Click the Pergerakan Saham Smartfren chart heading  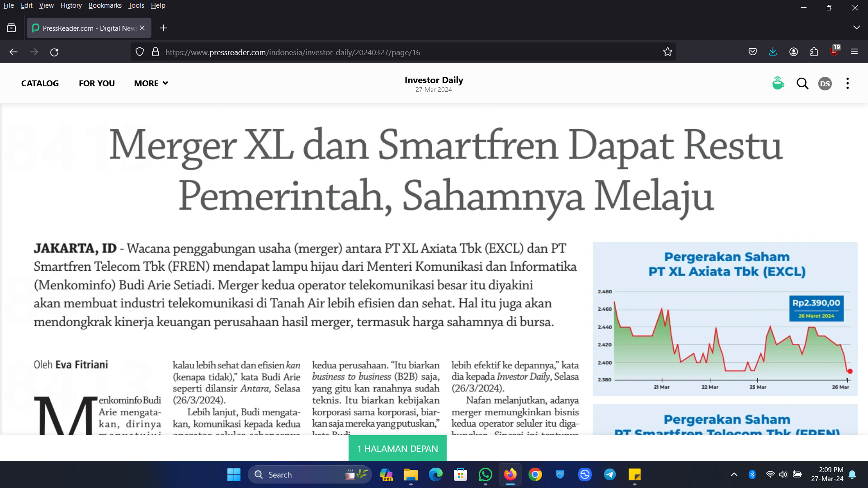pos(726,425)
